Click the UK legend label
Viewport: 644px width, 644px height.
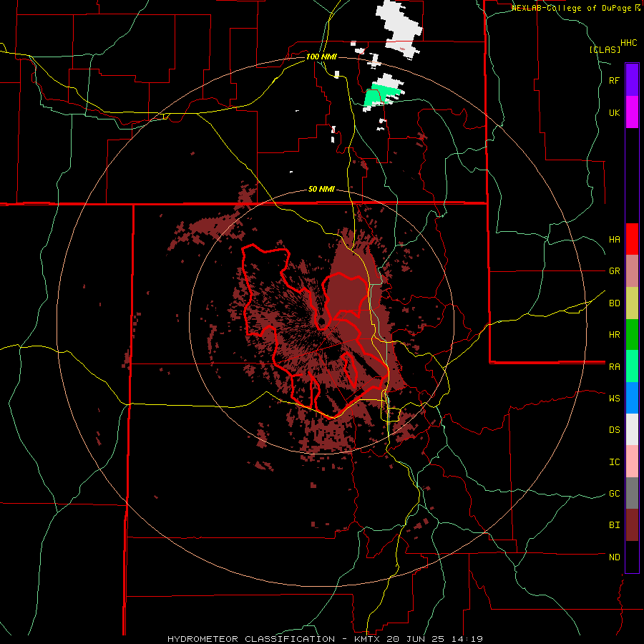(614, 112)
